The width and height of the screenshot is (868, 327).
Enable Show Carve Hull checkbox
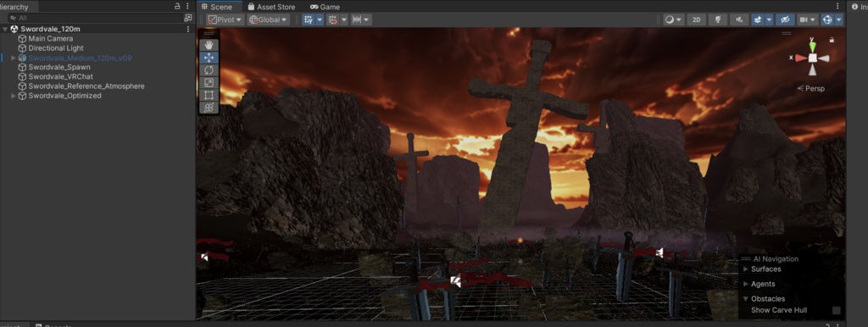[x=837, y=310]
